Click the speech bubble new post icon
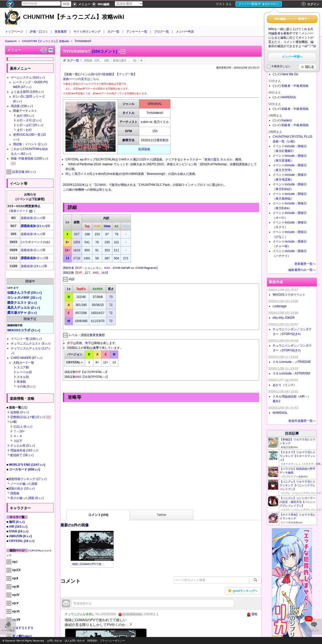This screenshot has height=644, width=322. click(x=66, y=603)
